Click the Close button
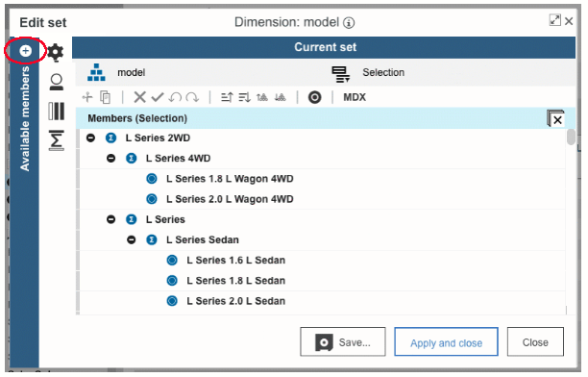 coord(535,341)
